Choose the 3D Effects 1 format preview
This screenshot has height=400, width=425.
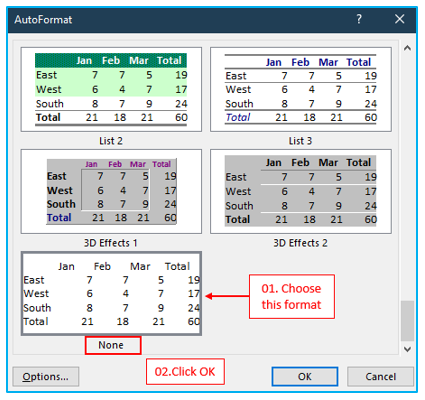point(111,191)
